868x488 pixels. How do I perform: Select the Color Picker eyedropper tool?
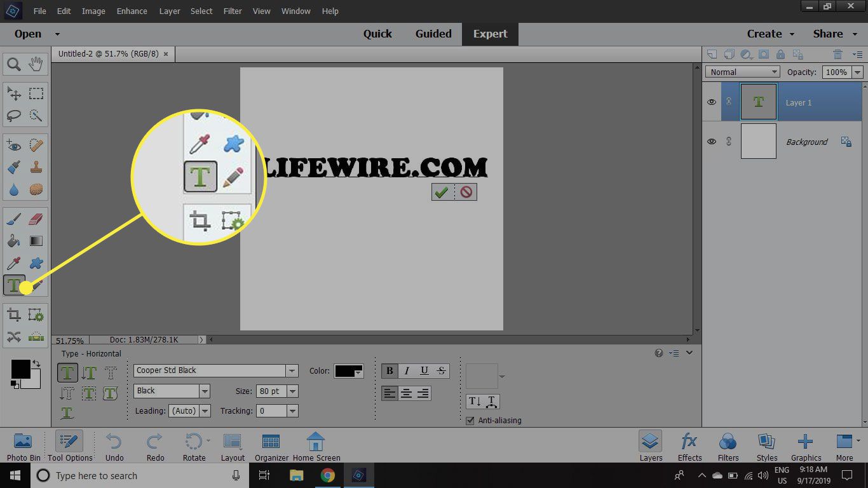tap(14, 263)
